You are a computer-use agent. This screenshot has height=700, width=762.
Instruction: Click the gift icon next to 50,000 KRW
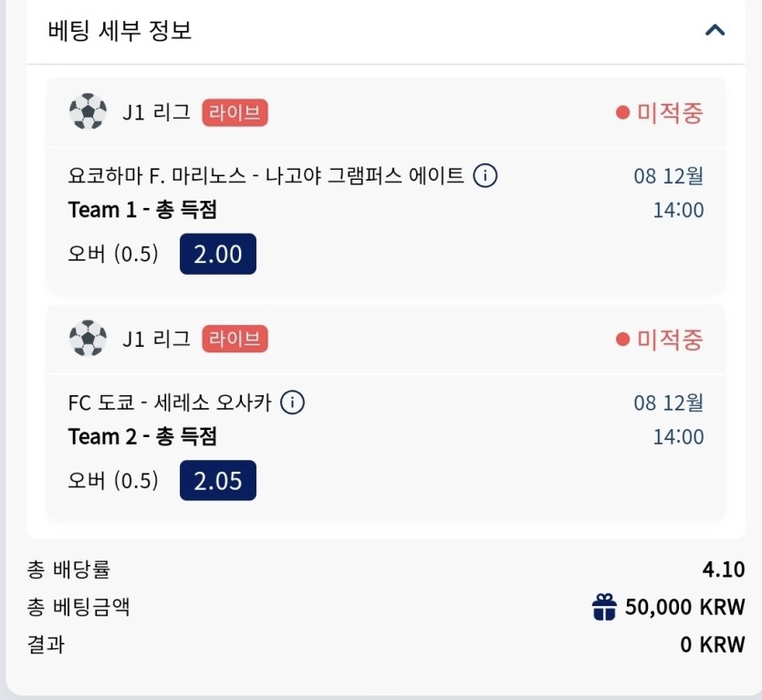pos(604,606)
